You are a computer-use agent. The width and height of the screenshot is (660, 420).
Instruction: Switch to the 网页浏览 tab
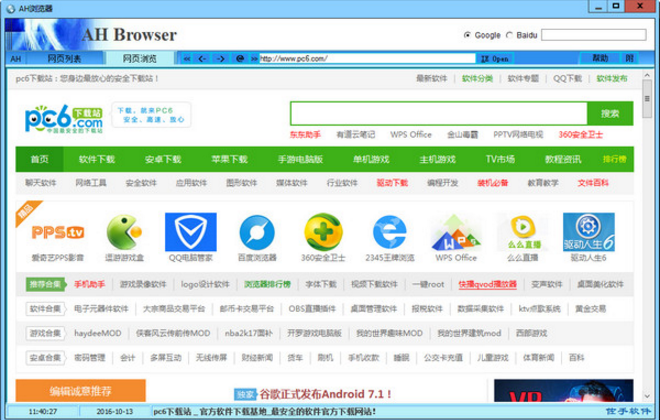pyautogui.click(x=139, y=58)
